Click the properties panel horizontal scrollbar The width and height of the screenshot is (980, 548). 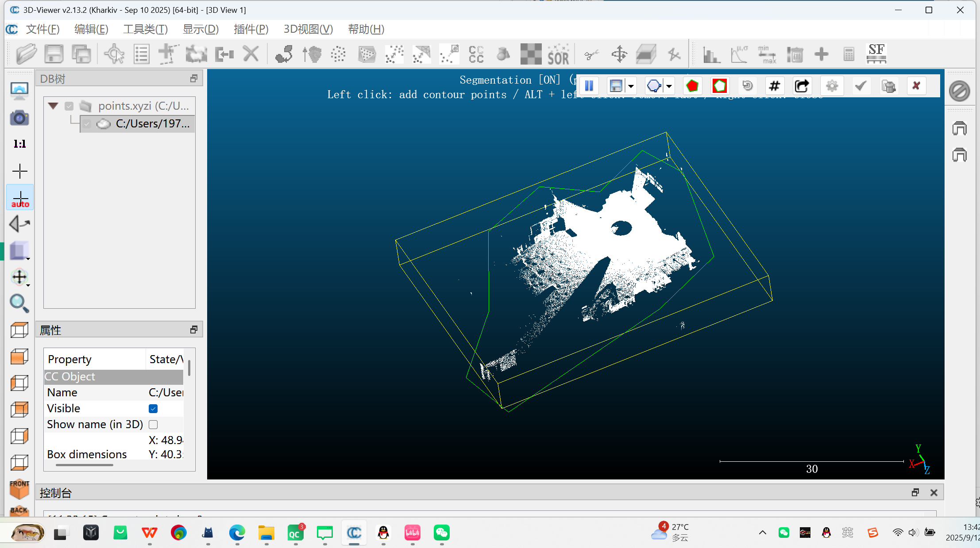[84, 465]
